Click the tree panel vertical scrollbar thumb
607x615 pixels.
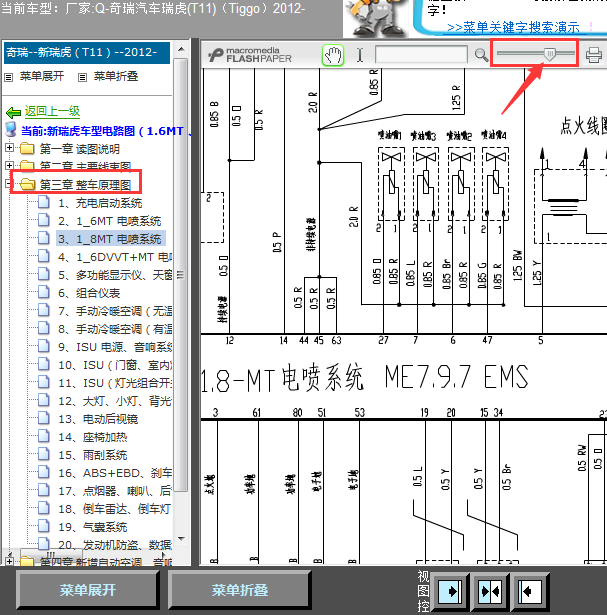click(x=181, y=275)
